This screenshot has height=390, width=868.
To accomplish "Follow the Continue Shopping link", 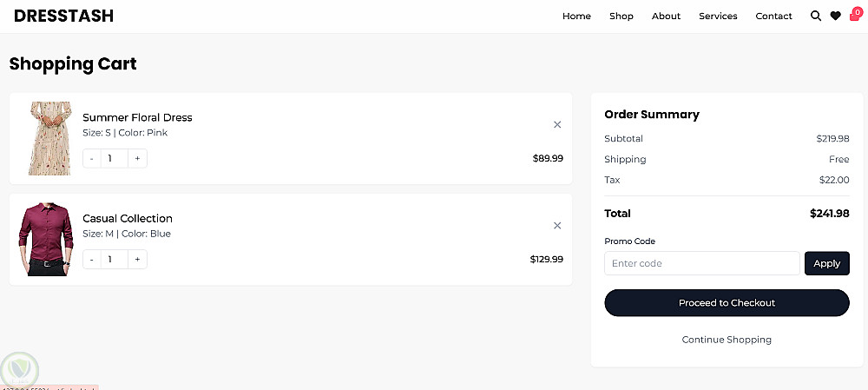I will click(727, 340).
